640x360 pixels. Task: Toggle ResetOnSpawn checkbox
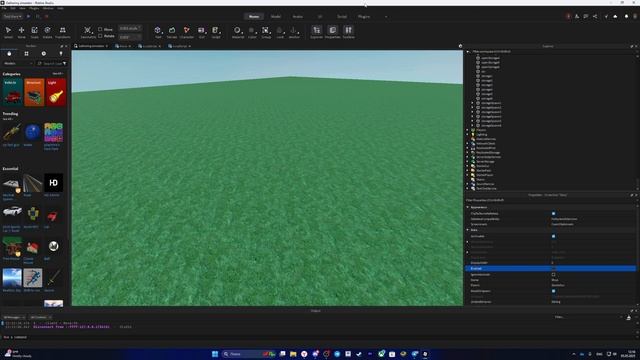click(x=553, y=291)
